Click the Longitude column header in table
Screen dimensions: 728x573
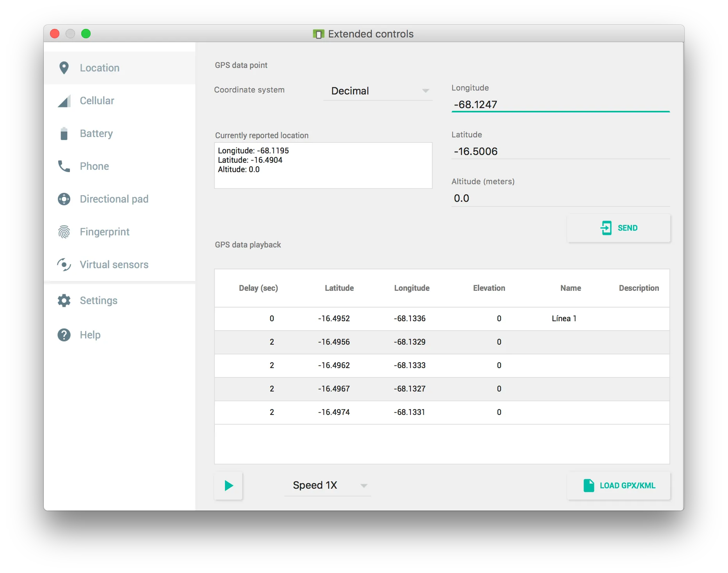pos(412,288)
